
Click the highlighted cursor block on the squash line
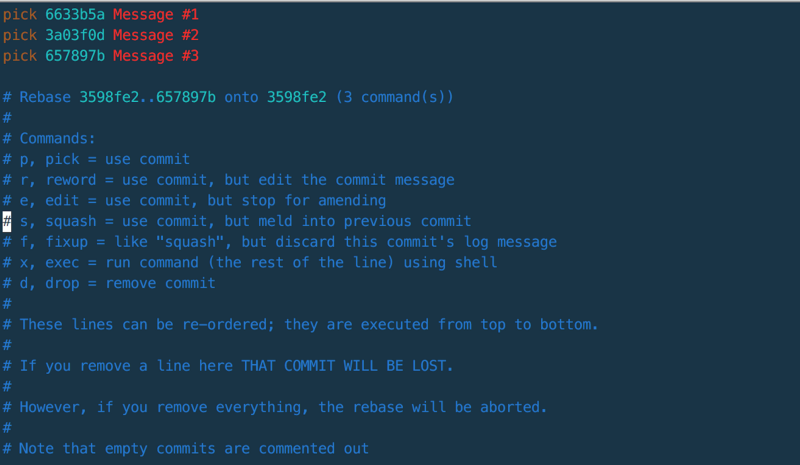pos(7,221)
